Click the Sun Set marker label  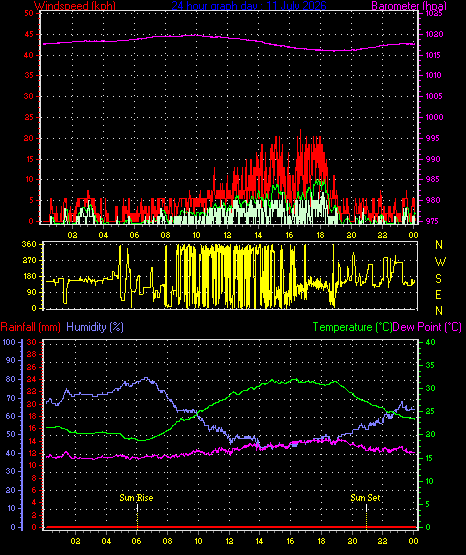(x=366, y=498)
